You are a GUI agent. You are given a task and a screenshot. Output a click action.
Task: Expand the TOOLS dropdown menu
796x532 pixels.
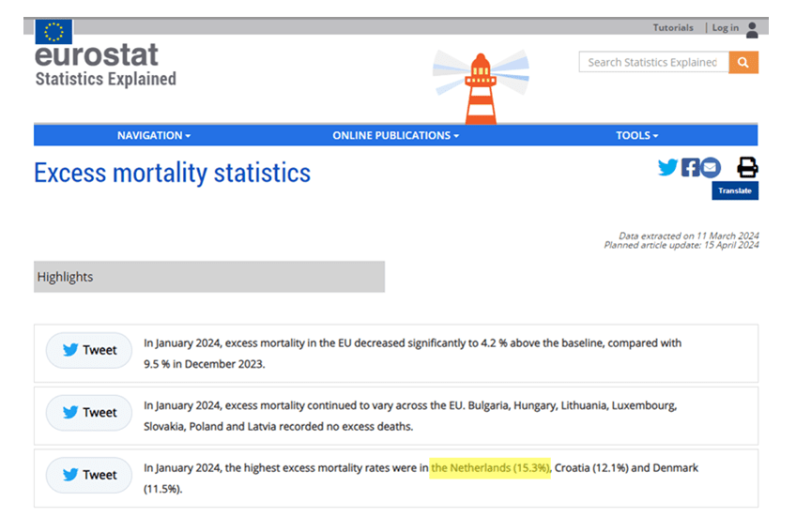pos(636,135)
